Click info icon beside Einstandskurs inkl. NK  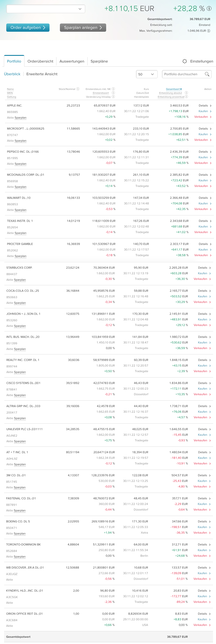(113, 89)
